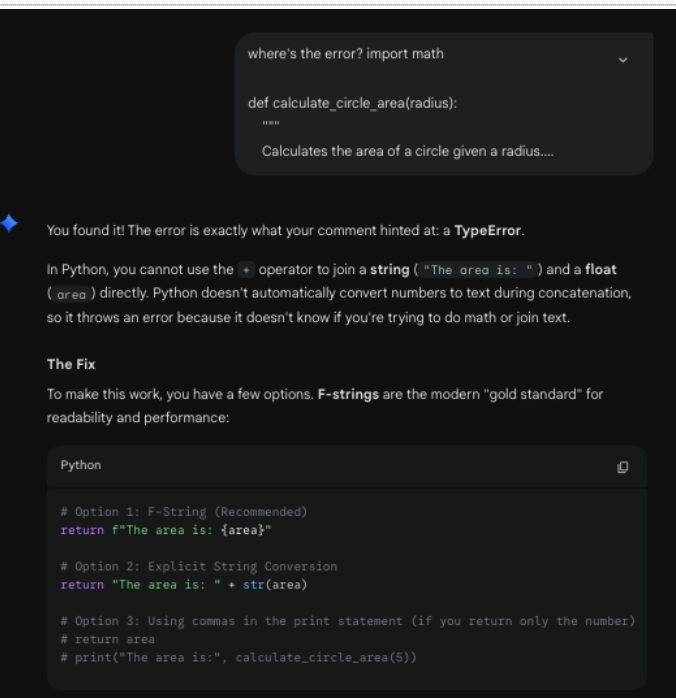The height and width of the screenshot is (698, 676).
Task: Click the inline + operator code chip
Action: point(246,270)
